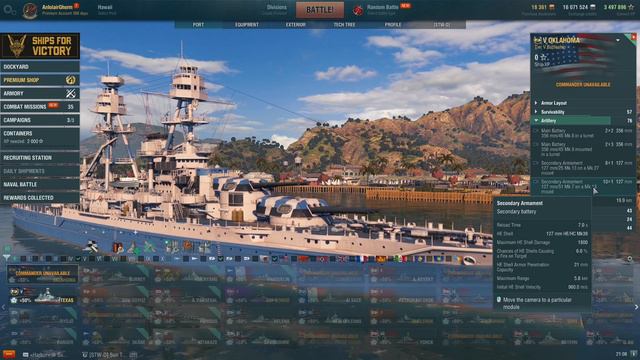Filter the carousel by the British flag
The image size is (640, 360).
[342, 258]
